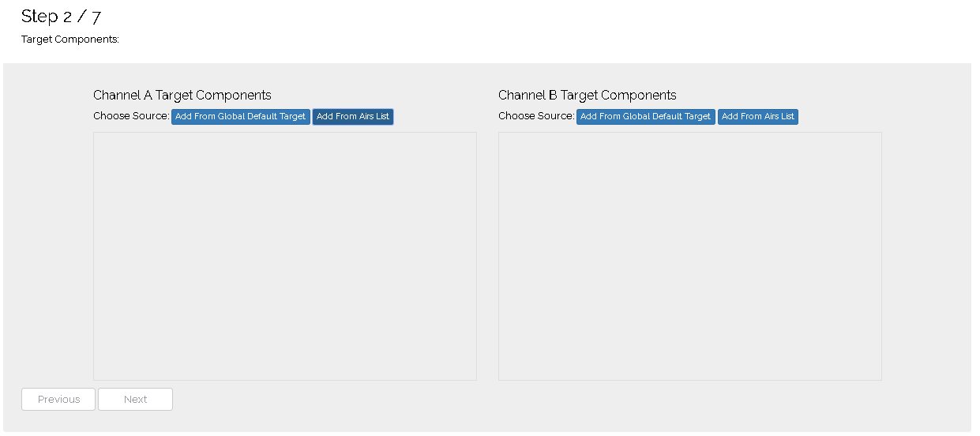The image size is (980, 436).
Task: Click the Channel A Target Components heading
Action: click(182, 96)
